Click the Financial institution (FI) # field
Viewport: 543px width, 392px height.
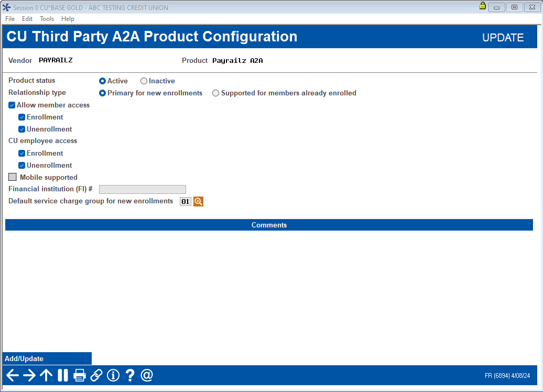click(143, 189)
